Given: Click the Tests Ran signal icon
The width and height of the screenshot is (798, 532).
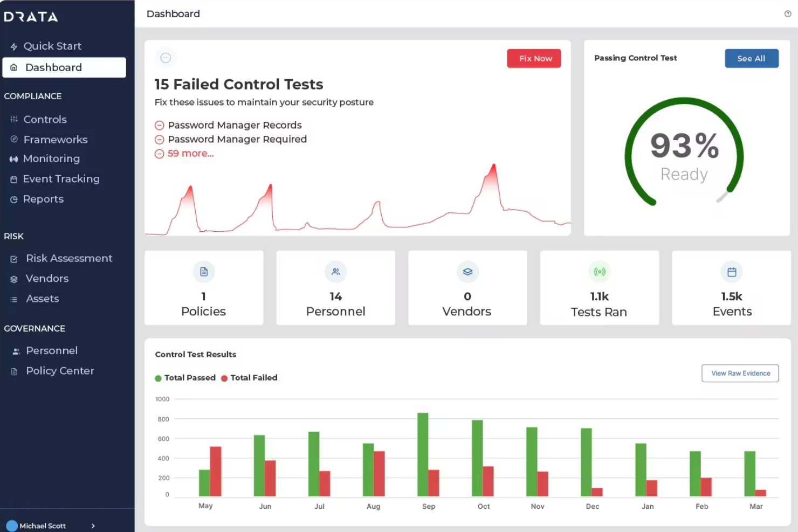Looking at the screenshot, I should coord(600,272).
